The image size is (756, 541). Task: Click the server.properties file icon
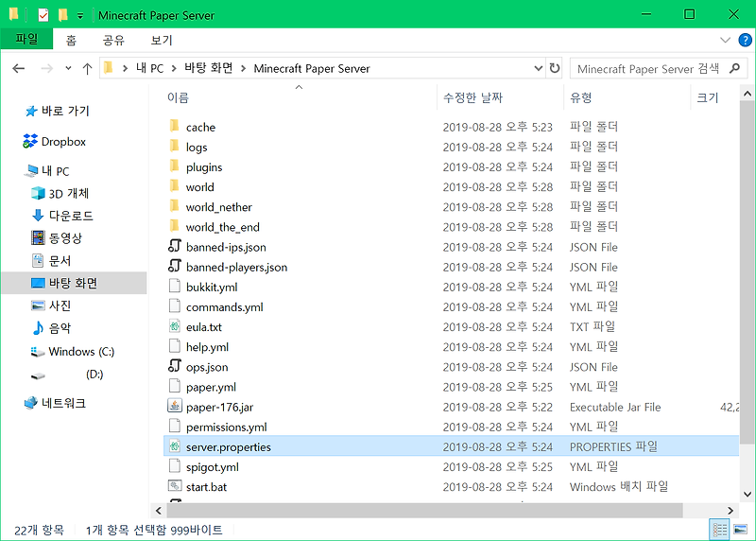click(x=175, y=446)
